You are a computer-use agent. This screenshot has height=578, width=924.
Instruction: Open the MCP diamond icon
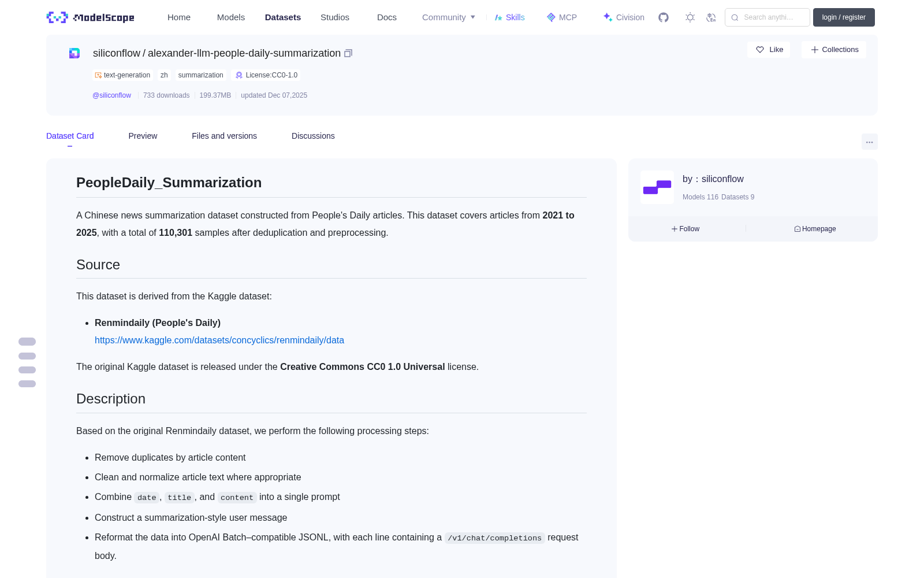click(551, 17)
